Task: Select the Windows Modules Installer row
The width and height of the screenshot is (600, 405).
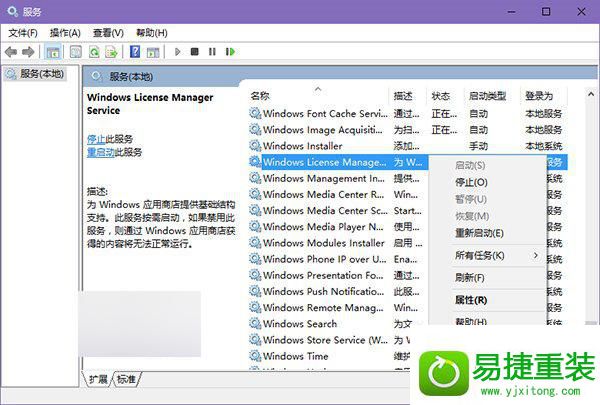Action: click(x=338, y=243)
